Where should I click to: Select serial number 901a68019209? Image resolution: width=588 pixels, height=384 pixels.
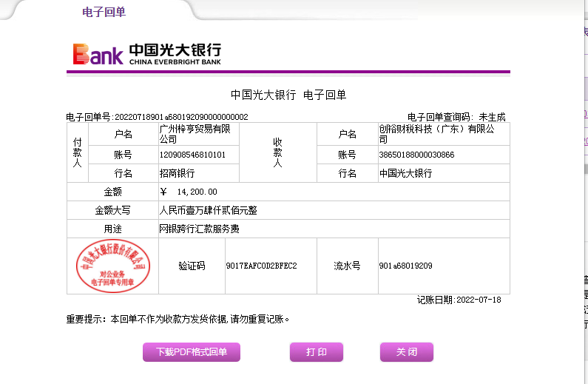[x=406, y=266]
